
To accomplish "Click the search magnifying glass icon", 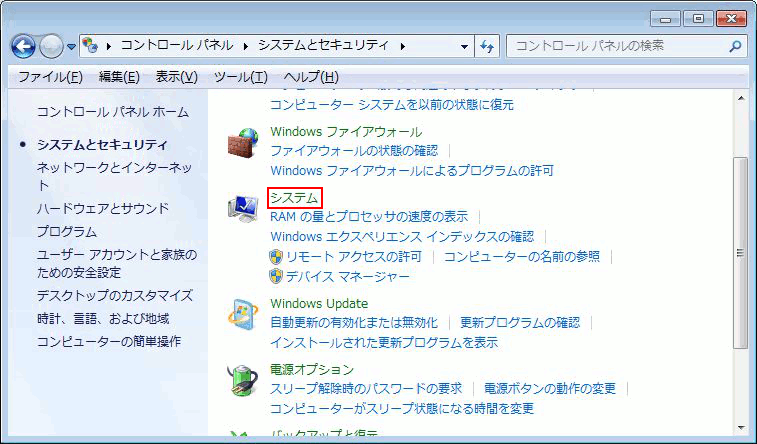I will (734, 46).
